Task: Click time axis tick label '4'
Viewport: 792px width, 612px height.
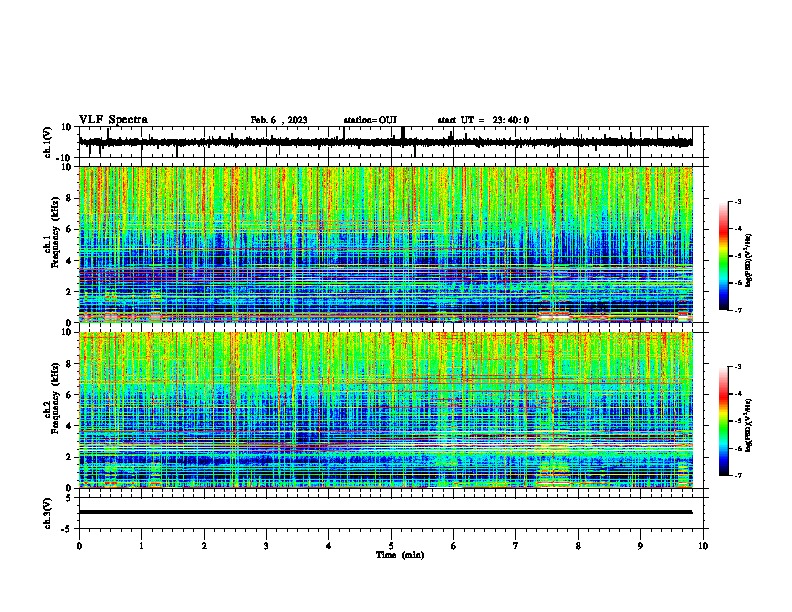Action: click(x=329, y=546)
